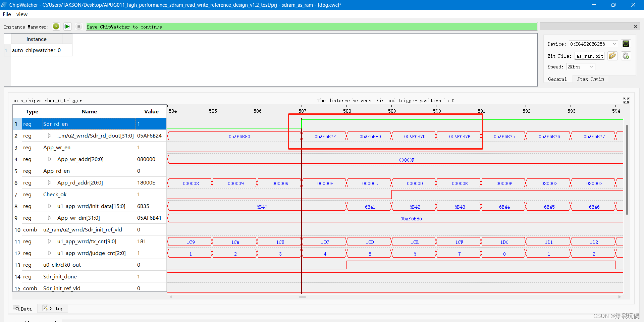Click time marker 590 on ruler

pos(437,111)
